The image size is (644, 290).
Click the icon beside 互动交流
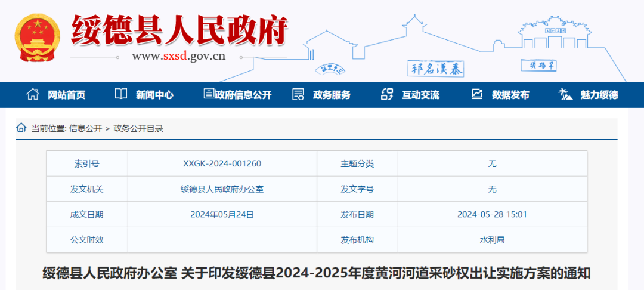point(387,94)
